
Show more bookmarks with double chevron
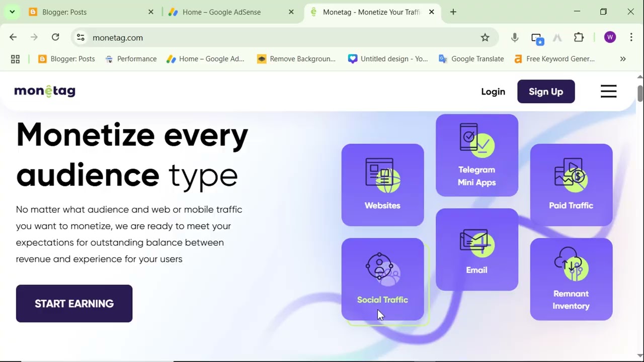click(623, 59)
